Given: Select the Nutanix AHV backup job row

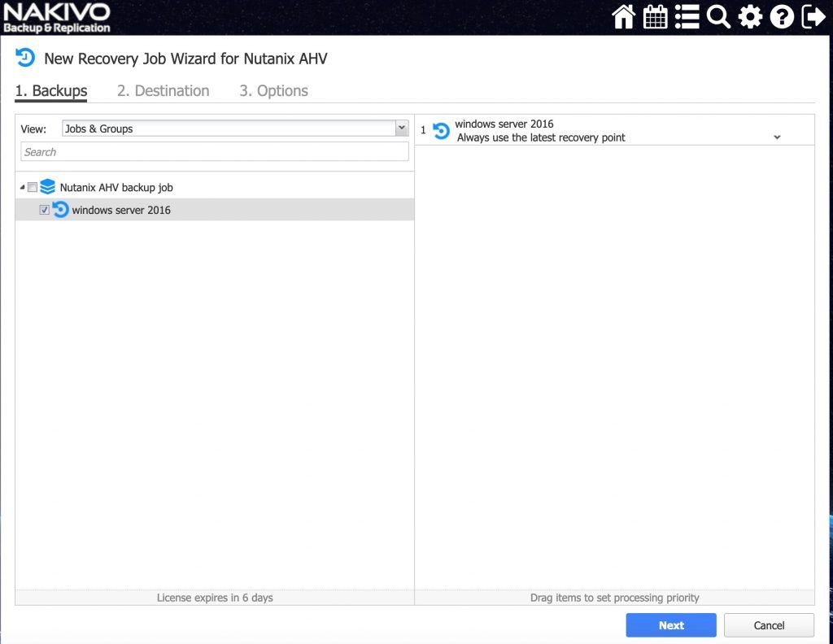Looking at the screenshot, I should pyautogui.click(x=215, y=187).
